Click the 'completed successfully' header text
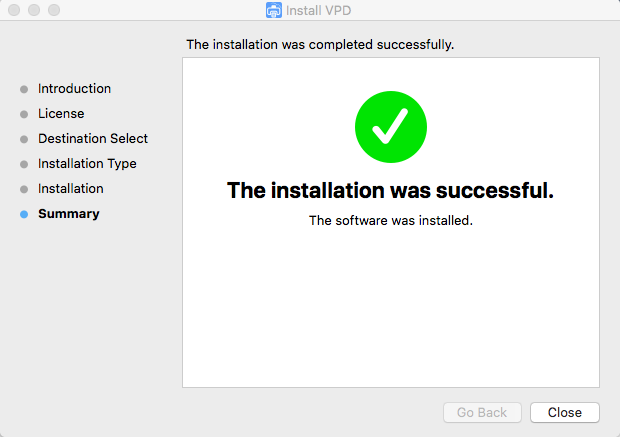This screenshot has width=620, height=437. 320,45
